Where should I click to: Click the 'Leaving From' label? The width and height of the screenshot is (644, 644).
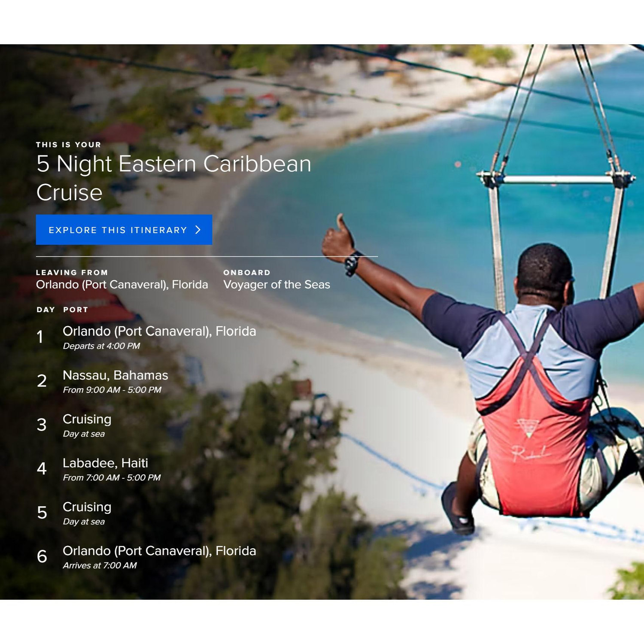(72, 273)
